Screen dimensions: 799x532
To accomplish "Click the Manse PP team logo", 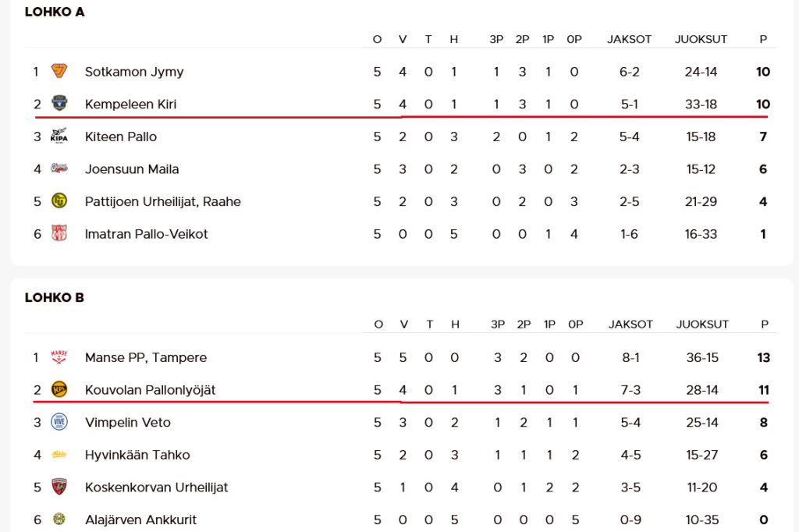I will [x=59, y=357].
